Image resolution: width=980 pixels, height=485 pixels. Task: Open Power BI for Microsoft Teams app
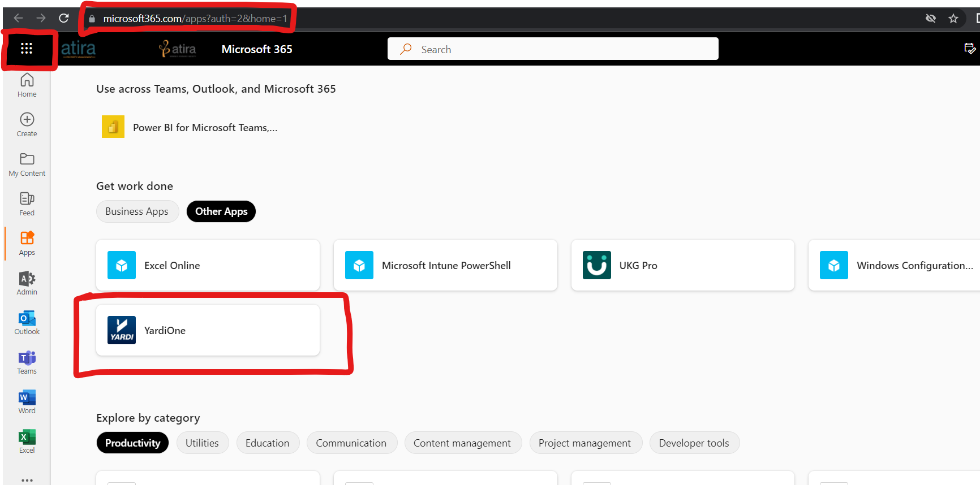coord(190,127)
